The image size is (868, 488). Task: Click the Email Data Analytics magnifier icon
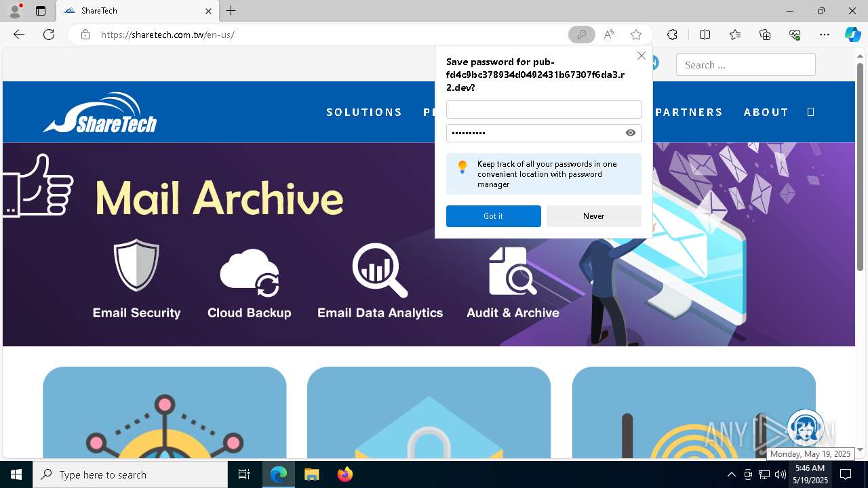[x=380, y=270]
